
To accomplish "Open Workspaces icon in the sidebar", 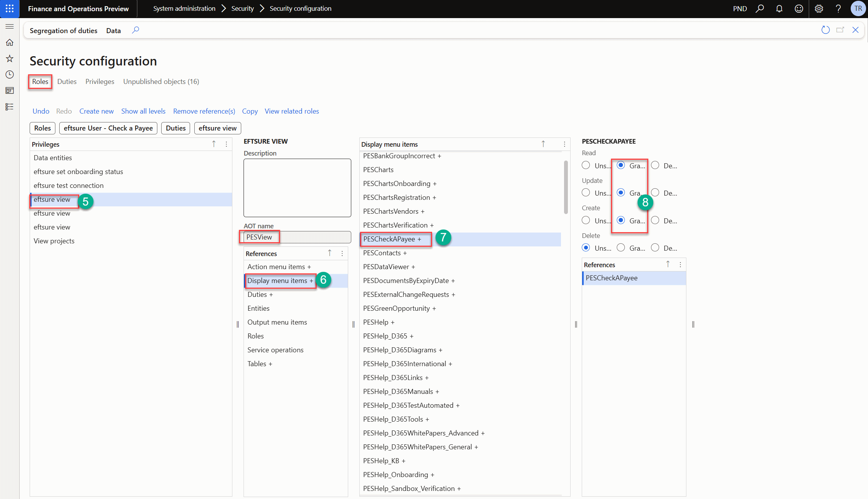I will [10, 91].
